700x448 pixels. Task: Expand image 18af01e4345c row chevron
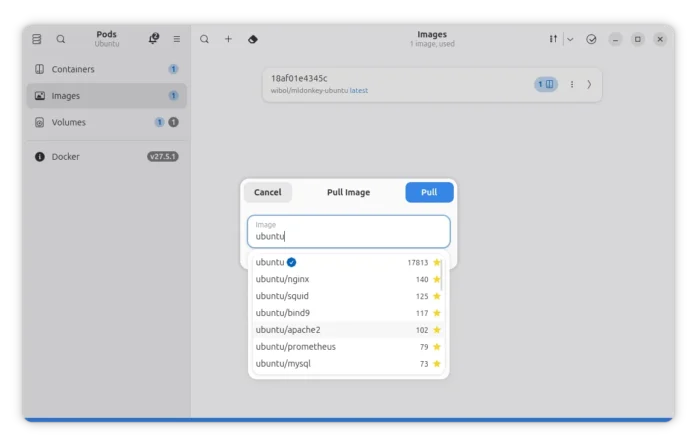[x=589, y=85]
